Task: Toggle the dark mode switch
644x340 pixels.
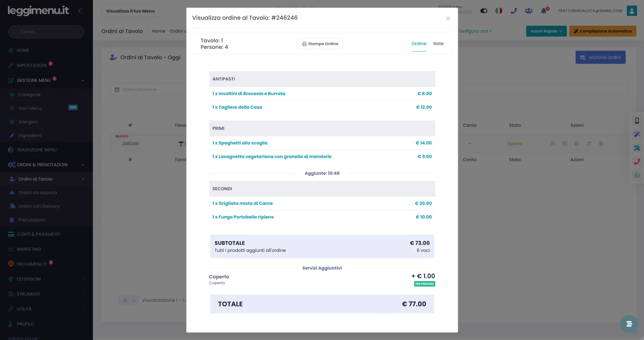Action: pos(484,11)
